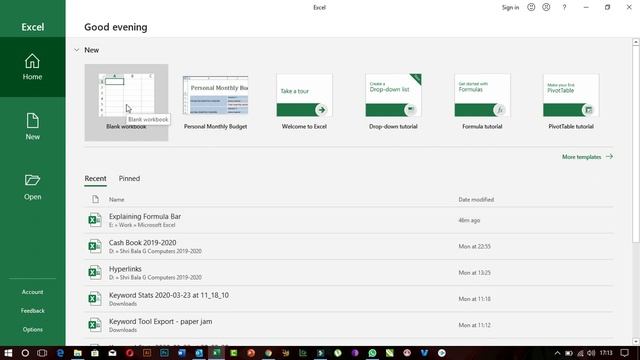Show hidden system tray icons

[557, 353]
